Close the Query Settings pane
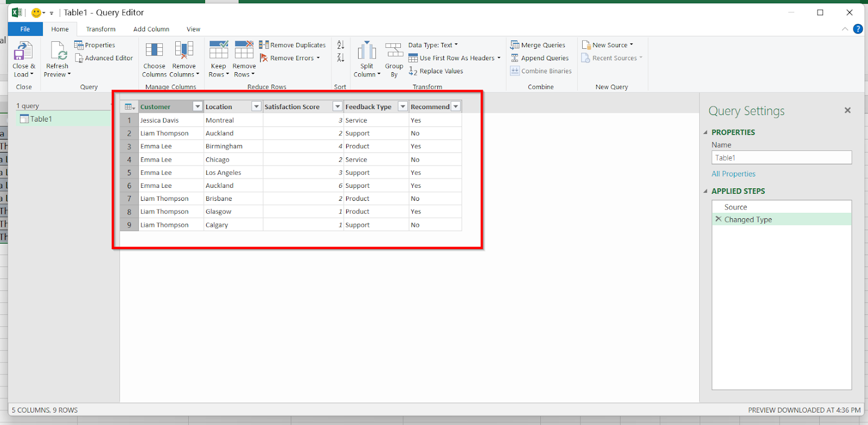Screen dimensions: 868x425 [x=847, y=110]
